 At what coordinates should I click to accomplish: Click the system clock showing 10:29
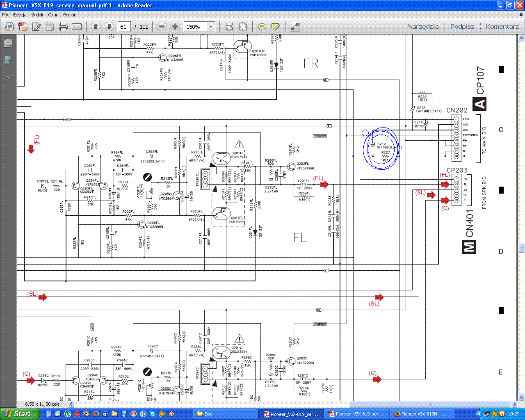(x=514, y=414)
